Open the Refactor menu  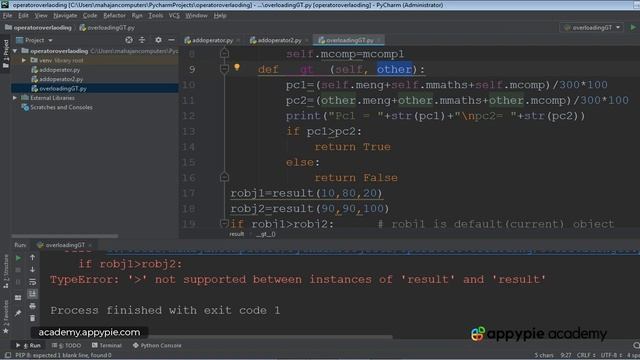tap(114, 16)
